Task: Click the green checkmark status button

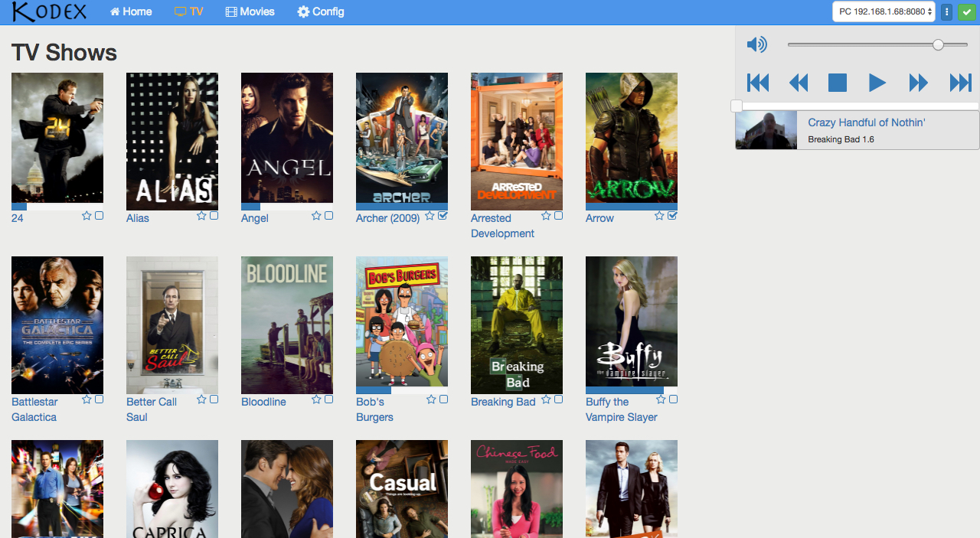Action: pyautogui.click(x=966, y=11)
